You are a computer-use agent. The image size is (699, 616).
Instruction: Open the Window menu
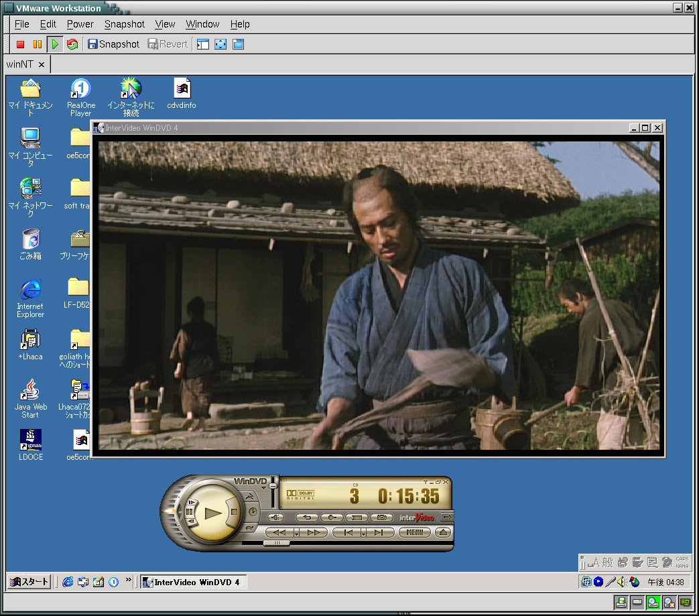(202, 24)
